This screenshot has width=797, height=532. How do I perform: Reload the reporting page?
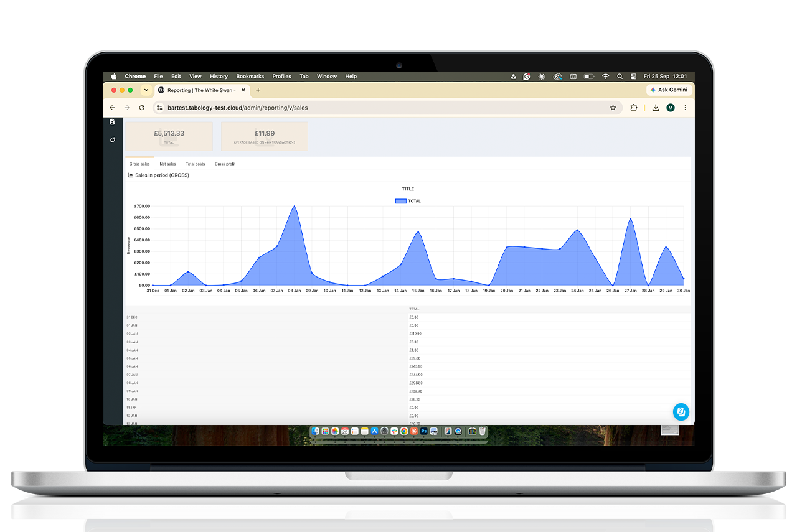coord(142,108)
